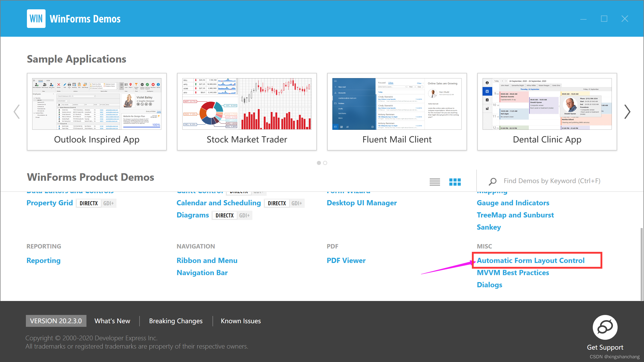The width and height of the screenshot is (644, 362).
Task: Select first carousel page dot
Action: point(319,163)
